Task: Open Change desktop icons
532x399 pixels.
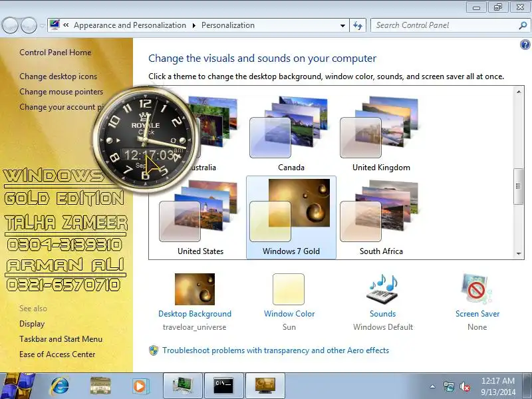Action: tap(58, 76)
